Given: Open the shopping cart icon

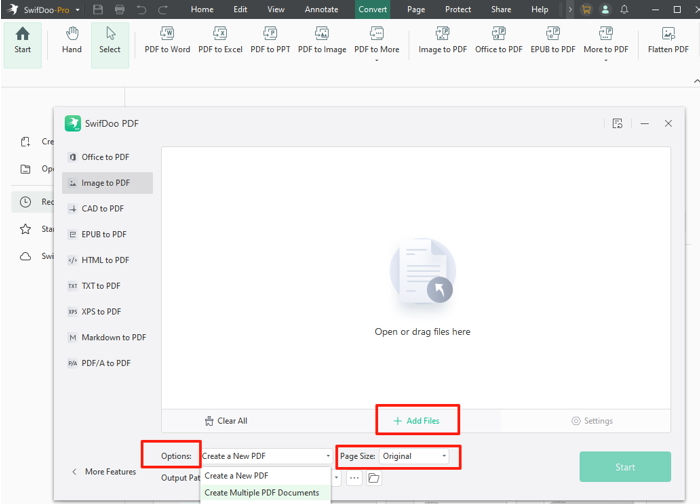Looking at the screenshot, I should [586, 9].
